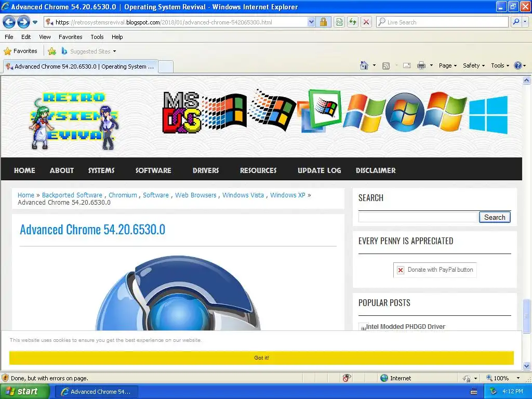This screenshot has width=532, height=399.
Task: Click the security lock icon in address bar
Action: point(323,22)
